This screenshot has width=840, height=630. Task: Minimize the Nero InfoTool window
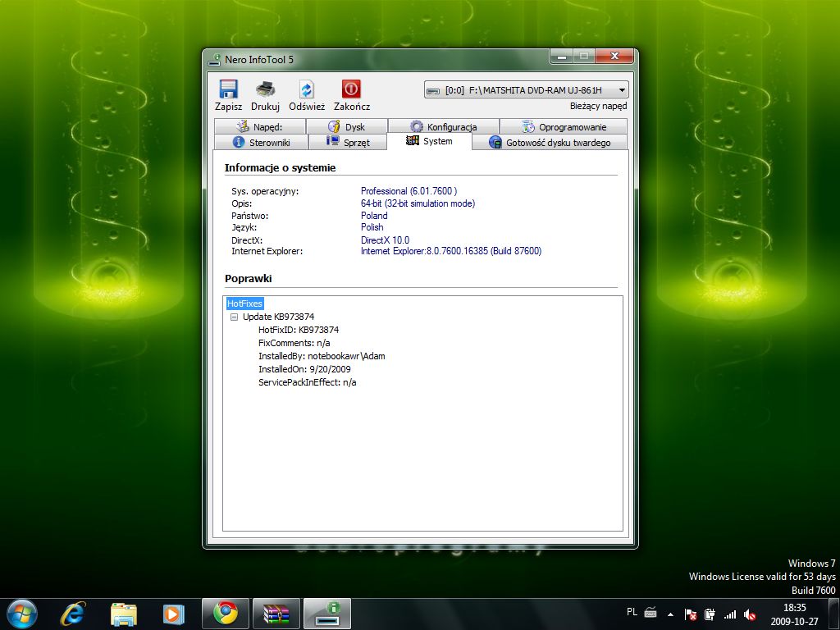click(x=562, y=57)
